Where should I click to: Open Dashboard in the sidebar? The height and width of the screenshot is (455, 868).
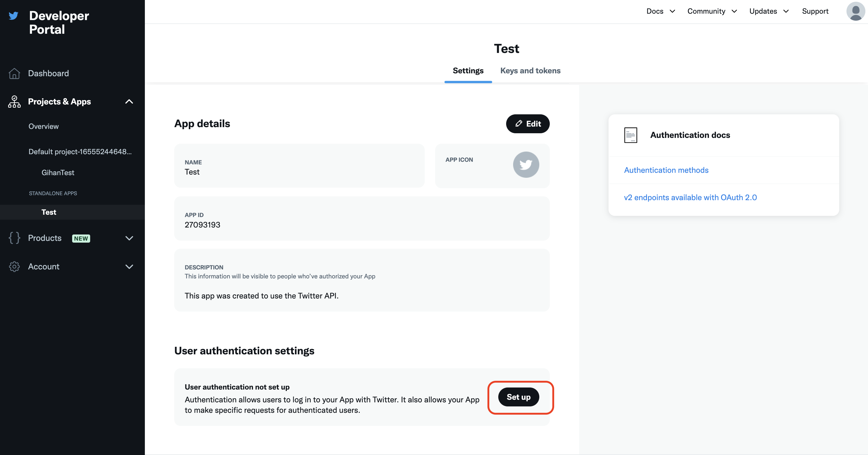click(x=49, y=73)
